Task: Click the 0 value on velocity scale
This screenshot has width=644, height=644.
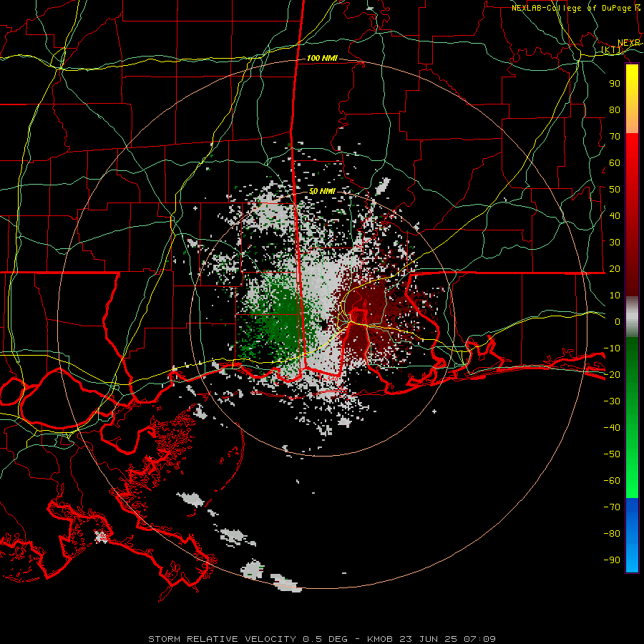Action: point(618,322)
